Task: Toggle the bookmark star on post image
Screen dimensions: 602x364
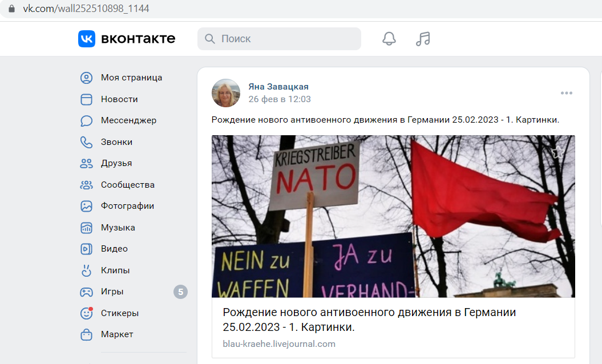Action: 558,152
